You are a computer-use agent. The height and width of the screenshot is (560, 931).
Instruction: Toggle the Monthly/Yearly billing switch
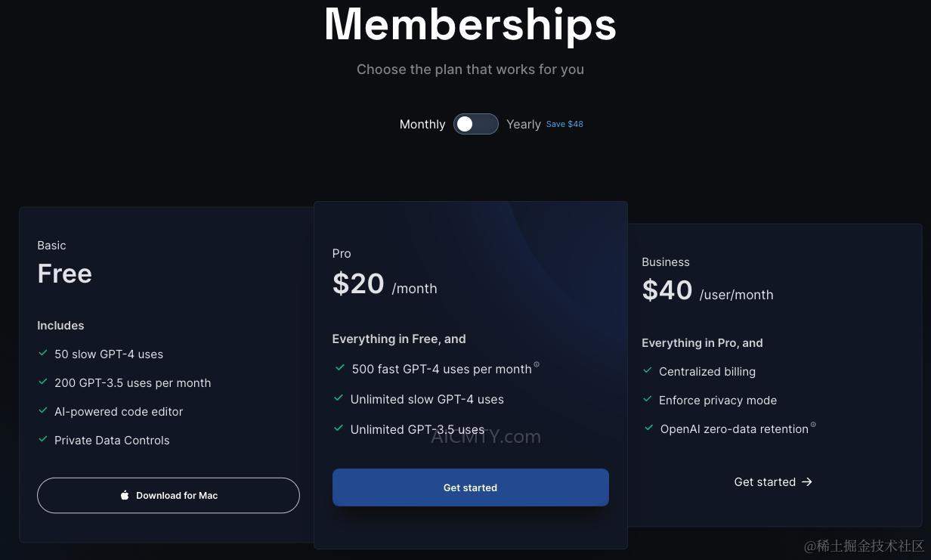(x=475, y=124)
